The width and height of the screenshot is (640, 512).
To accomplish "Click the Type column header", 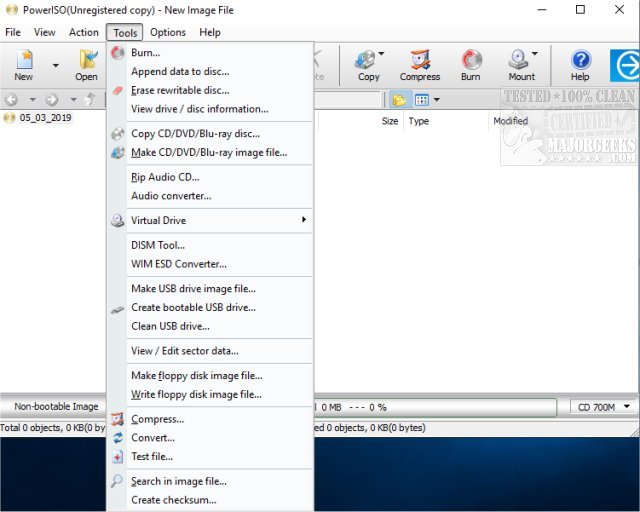I will pos(446,121).
